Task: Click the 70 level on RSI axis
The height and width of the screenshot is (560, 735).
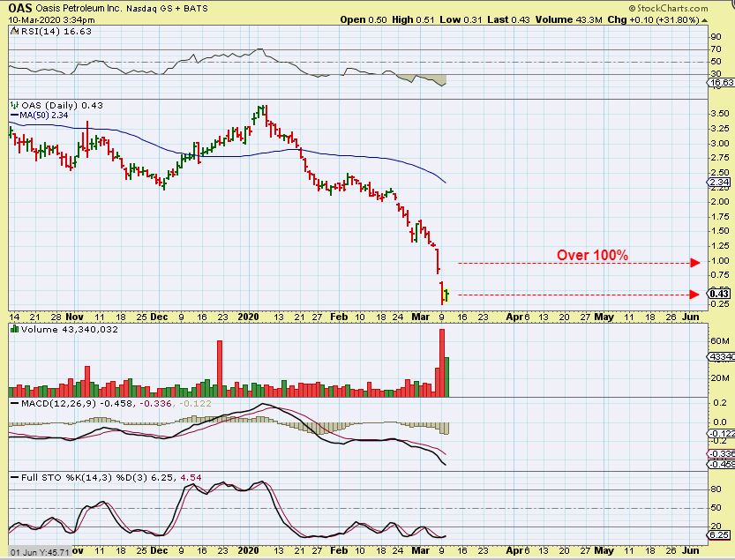Action: pyautogui.click(x=716, y=49)
